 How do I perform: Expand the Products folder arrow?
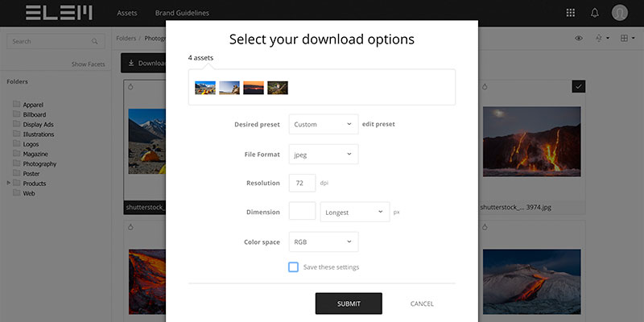[x=9, y=183]
